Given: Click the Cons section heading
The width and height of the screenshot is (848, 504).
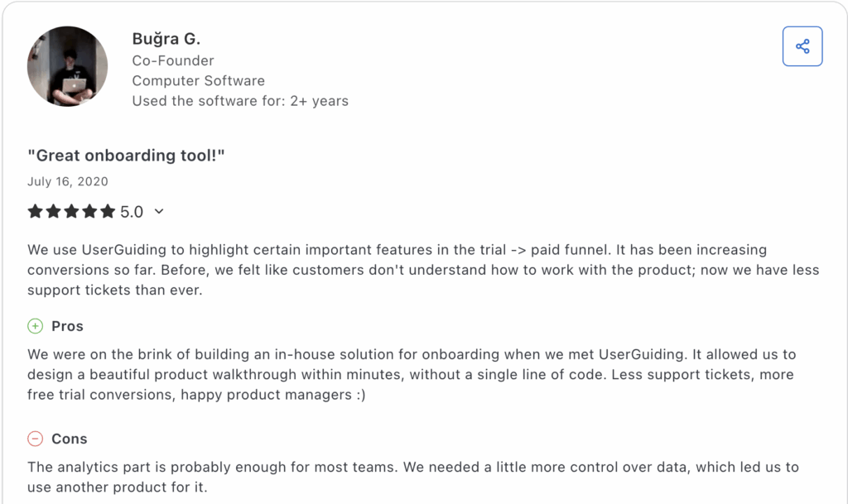Looking at the screenshot, I should (x=70, y=439).
